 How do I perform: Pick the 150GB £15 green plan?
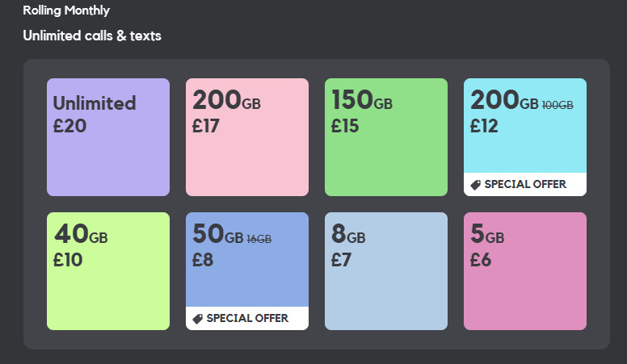(386, 137)
